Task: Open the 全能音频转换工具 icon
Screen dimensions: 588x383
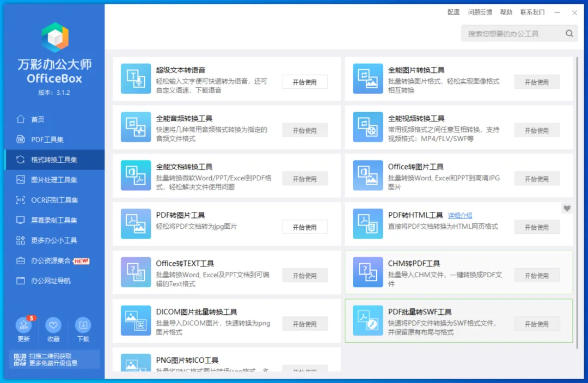Action: click(x=136, y=127)
